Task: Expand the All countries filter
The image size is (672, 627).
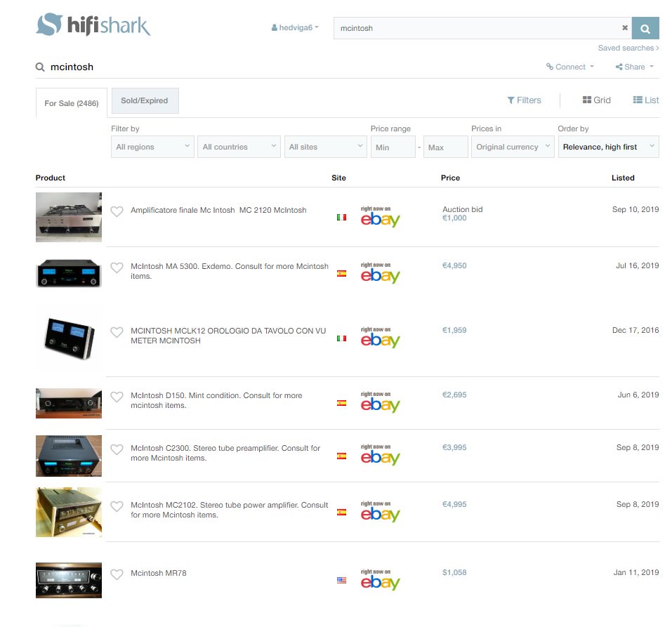Action: [x=239, y=147]
